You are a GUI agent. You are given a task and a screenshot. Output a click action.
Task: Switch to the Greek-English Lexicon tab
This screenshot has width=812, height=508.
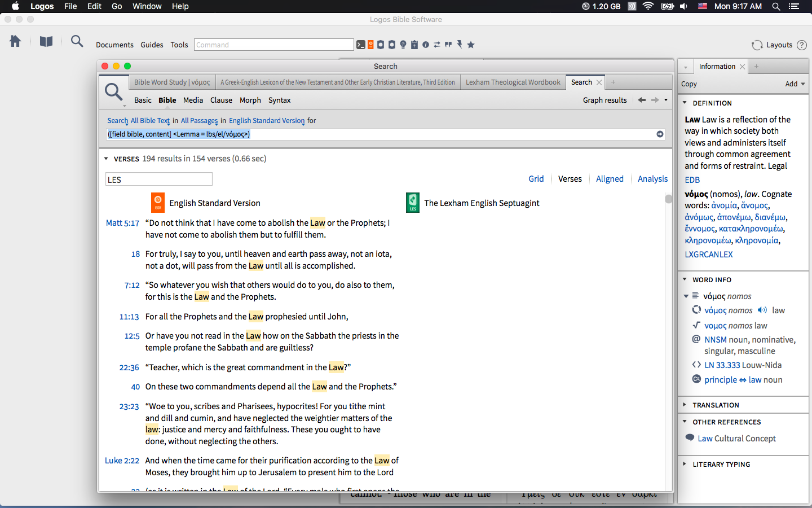[x=338, y=82]
